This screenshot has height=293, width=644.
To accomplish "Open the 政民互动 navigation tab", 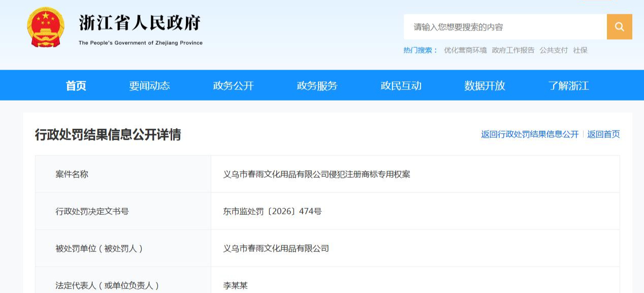I will (x=401, y=86).
